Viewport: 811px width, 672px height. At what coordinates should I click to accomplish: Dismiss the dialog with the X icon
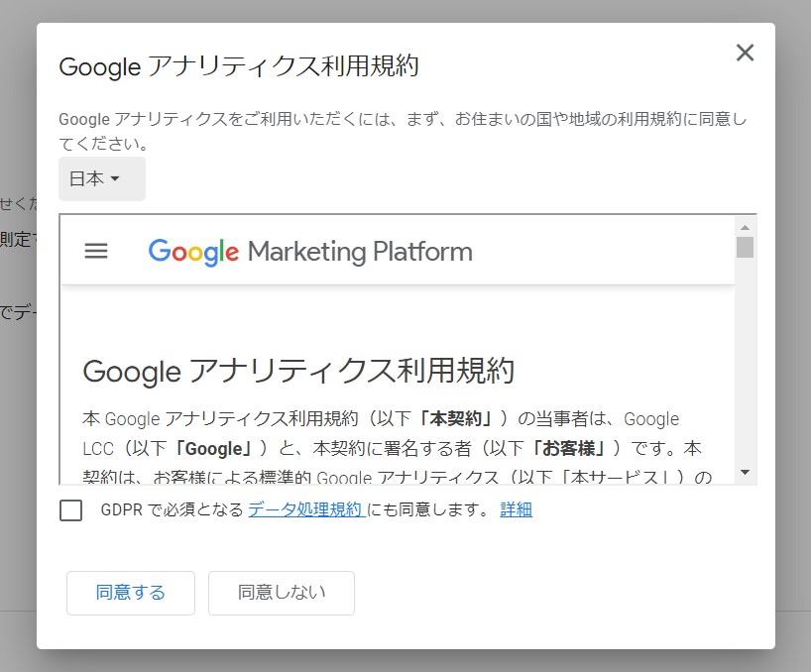coord(745,53)
